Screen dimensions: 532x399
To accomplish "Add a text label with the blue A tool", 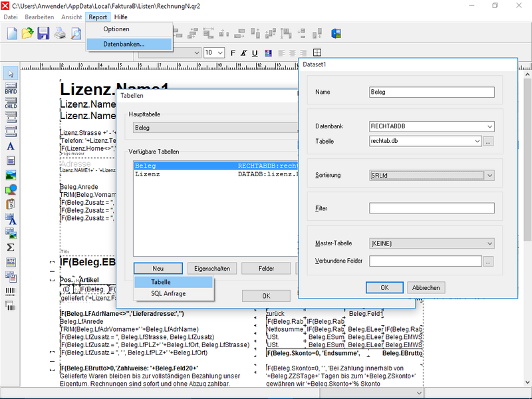I will 11,146.
